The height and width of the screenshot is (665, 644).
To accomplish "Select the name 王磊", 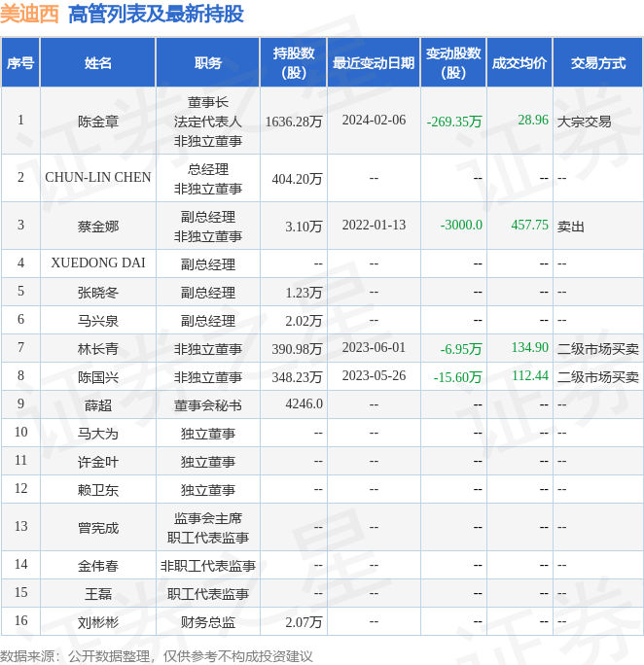I will pos(98,594).
